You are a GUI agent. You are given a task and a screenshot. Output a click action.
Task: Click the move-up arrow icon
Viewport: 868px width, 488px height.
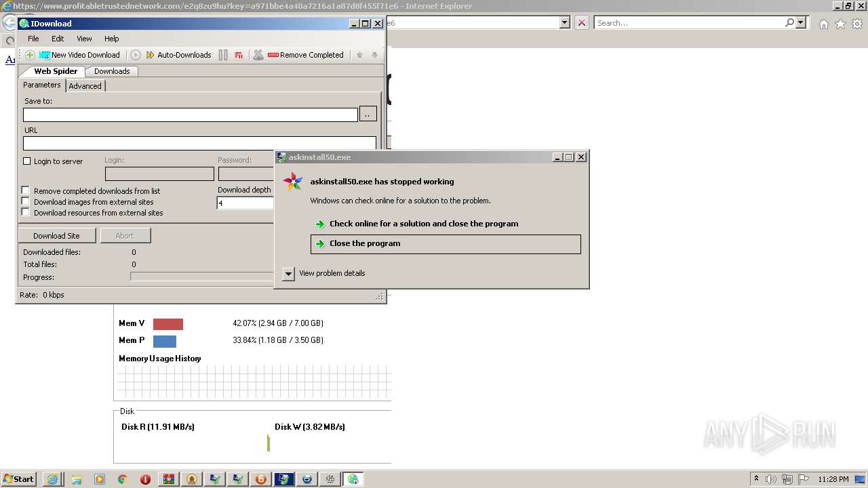click(360, 55)
